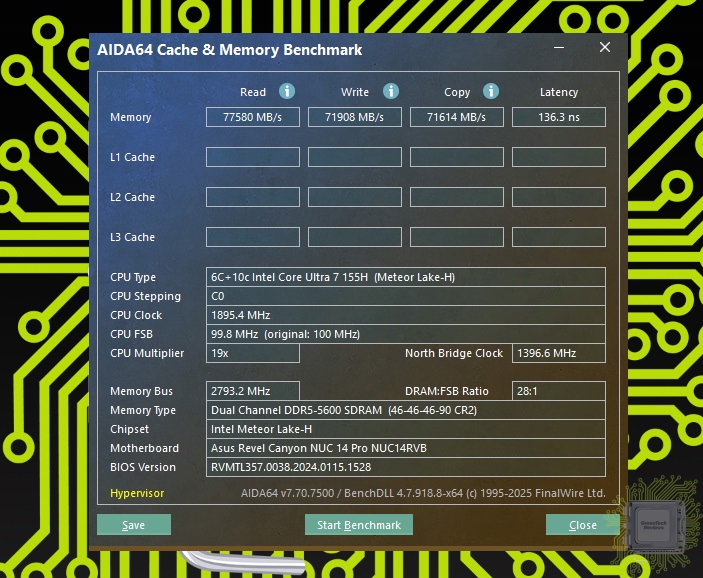Click the L3 Cache row label

pos(132,237)
